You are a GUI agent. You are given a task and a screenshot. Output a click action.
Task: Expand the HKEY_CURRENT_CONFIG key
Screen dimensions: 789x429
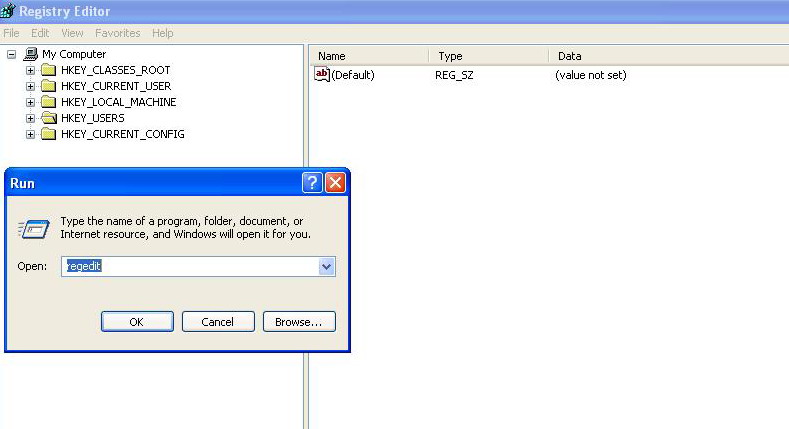pyautogui.click(x=30, y=134)
